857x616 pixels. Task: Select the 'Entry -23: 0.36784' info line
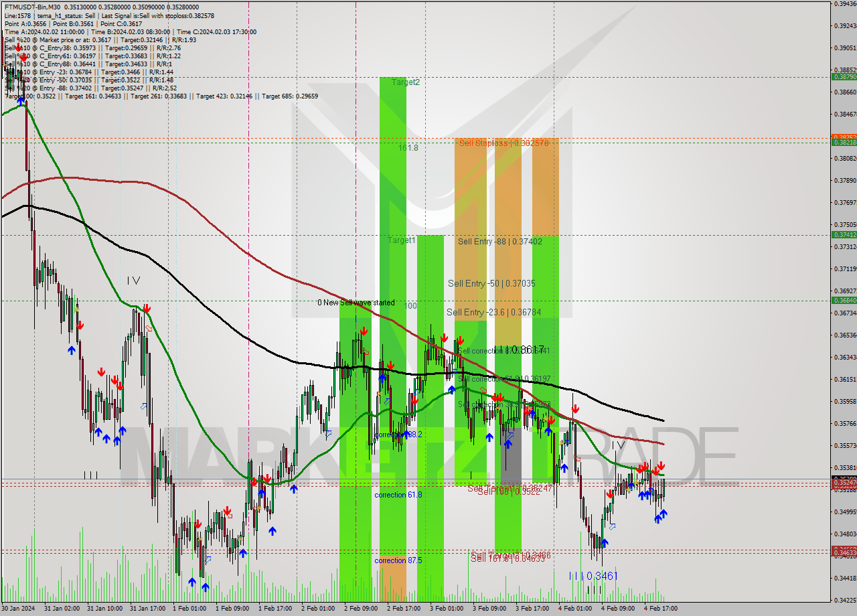pos(88,72)
